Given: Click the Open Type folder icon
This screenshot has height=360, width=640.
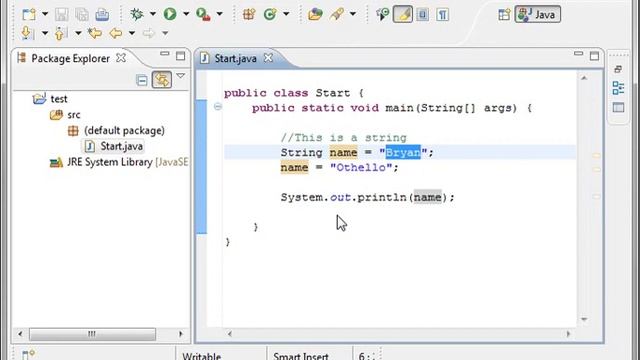Looking at the screenshot, I should pos(315,14).
